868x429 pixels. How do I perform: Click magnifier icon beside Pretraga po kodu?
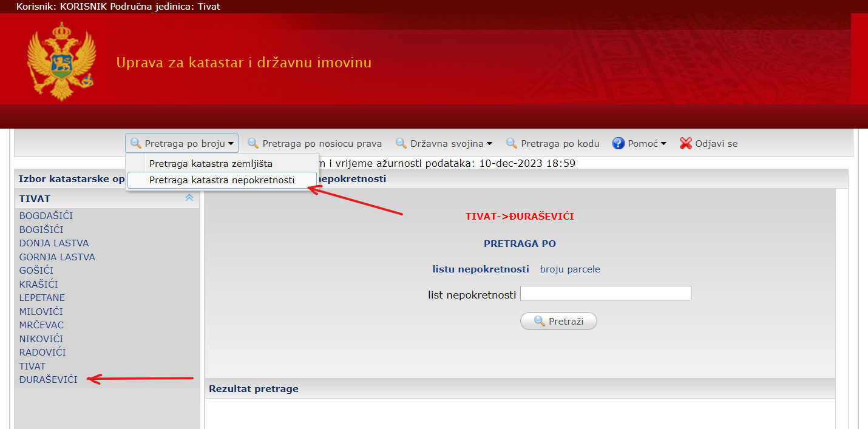point(512,144)
